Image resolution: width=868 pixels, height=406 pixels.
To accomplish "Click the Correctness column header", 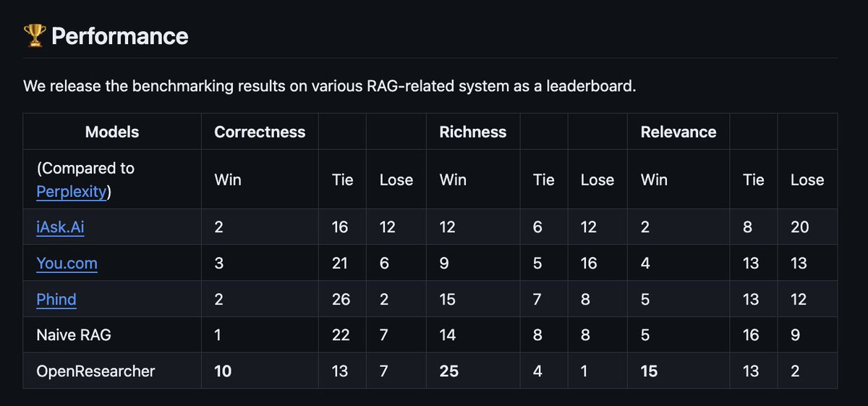I will click(x=260, y=132).
